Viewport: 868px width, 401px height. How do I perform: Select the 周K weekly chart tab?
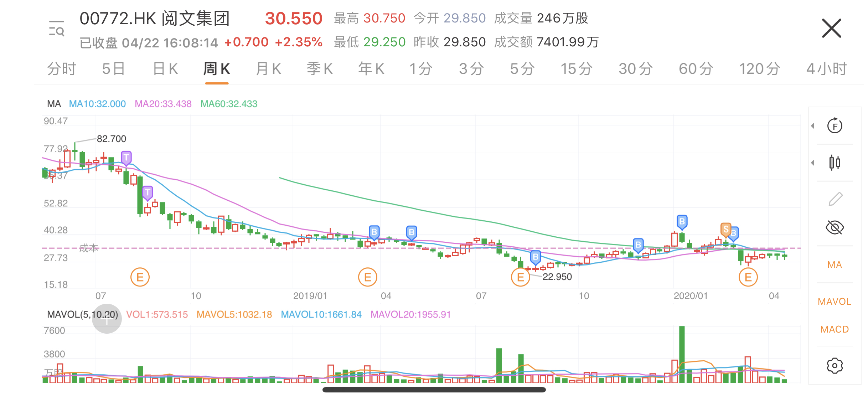click(217, 69)
